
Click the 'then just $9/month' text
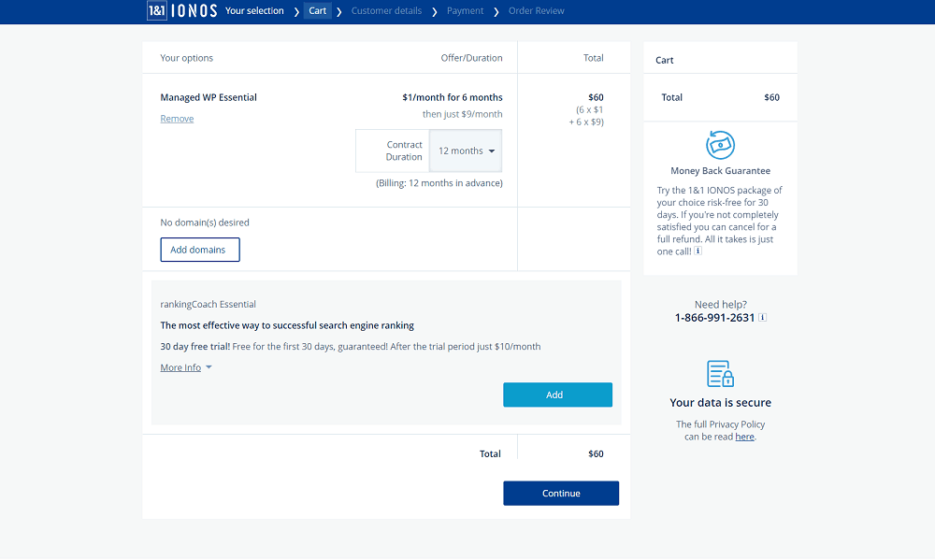coord(463,114)
